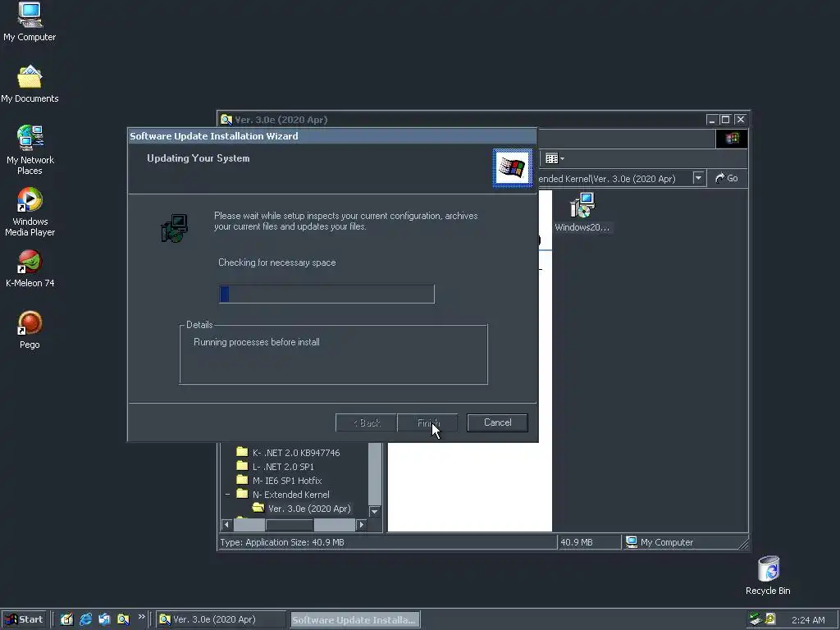Screen dimensions: 840x630
Task: Select N- Extended Kernel folder
Action: [x=291, y=495]
